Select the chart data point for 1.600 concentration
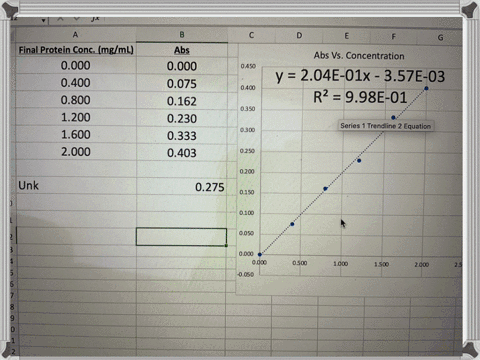The width and height of the screenshot is (480, 360). pyautogui.click(x=393, y=118)
